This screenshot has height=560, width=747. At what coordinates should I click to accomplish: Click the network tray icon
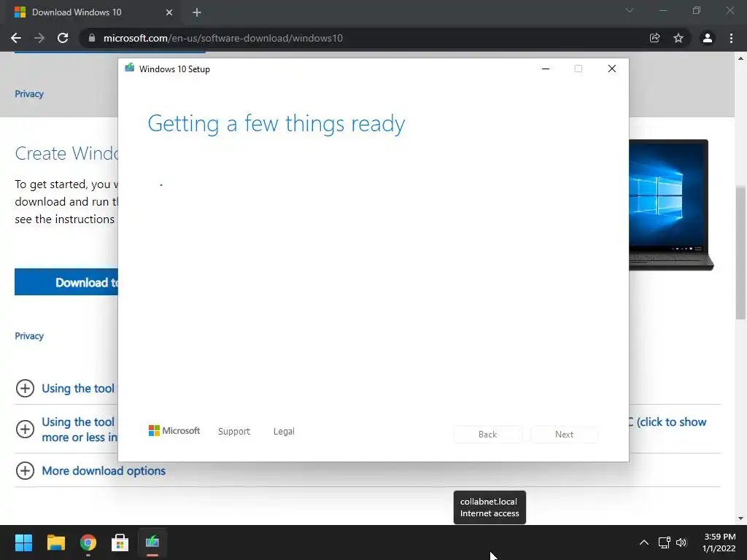click(664, 542)
